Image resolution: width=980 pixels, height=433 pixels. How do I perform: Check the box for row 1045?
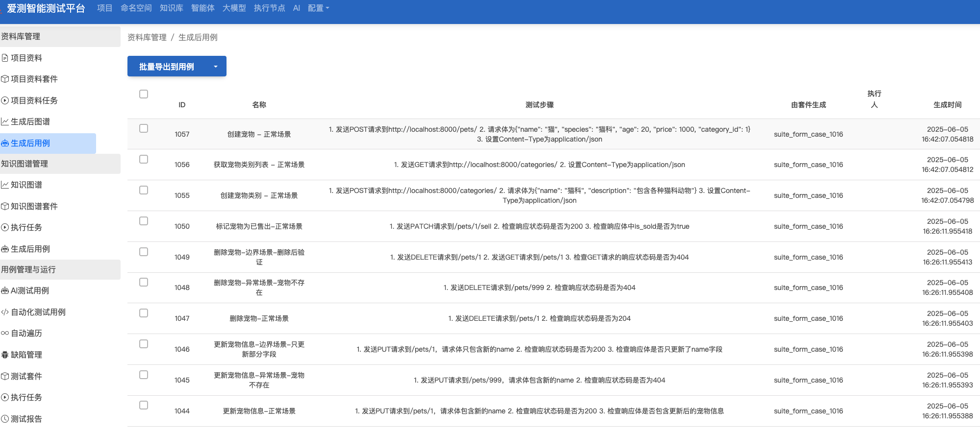coord(144,375)
